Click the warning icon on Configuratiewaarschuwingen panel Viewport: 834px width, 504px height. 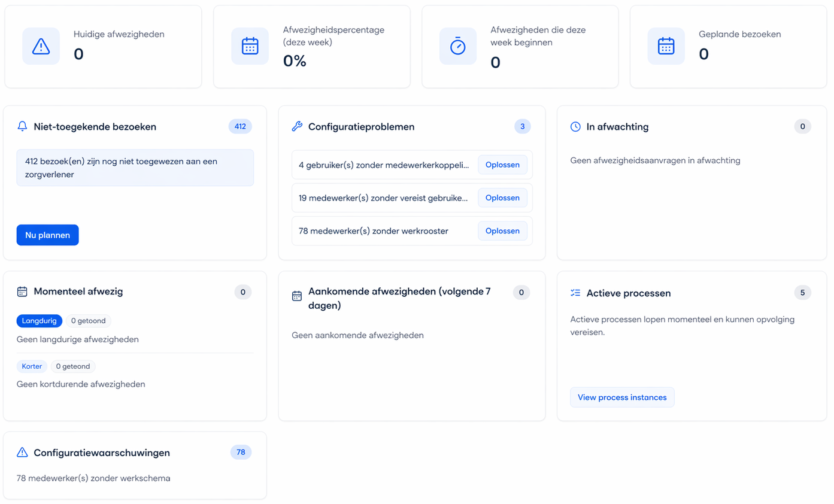[x=22, y=453]
